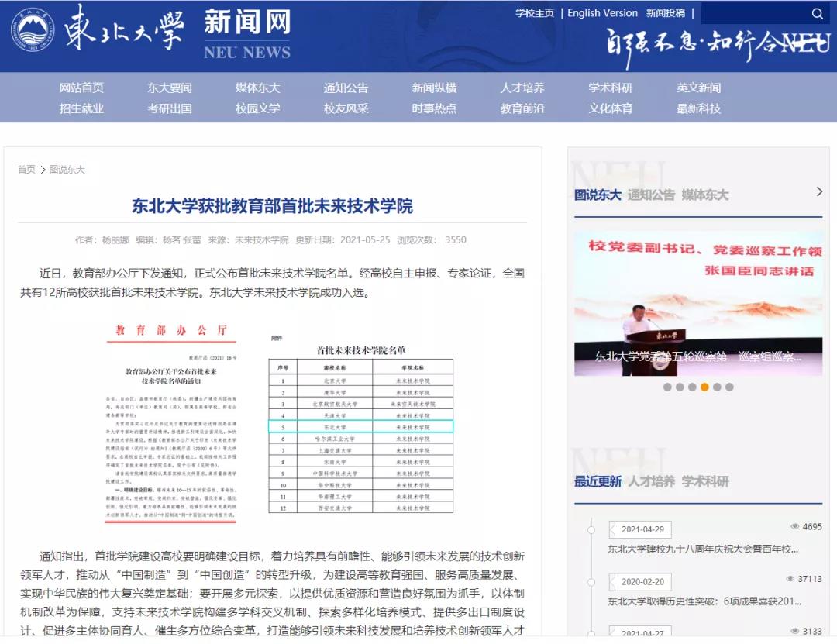Click the 东北大学 calligraphy name logo

(x=124, y=29)
